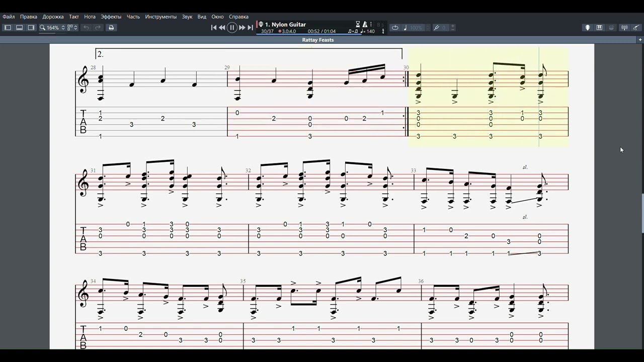Open the 100% playback speed field
Viewport: 644px width, 362px height.
[x=416, y=28]
